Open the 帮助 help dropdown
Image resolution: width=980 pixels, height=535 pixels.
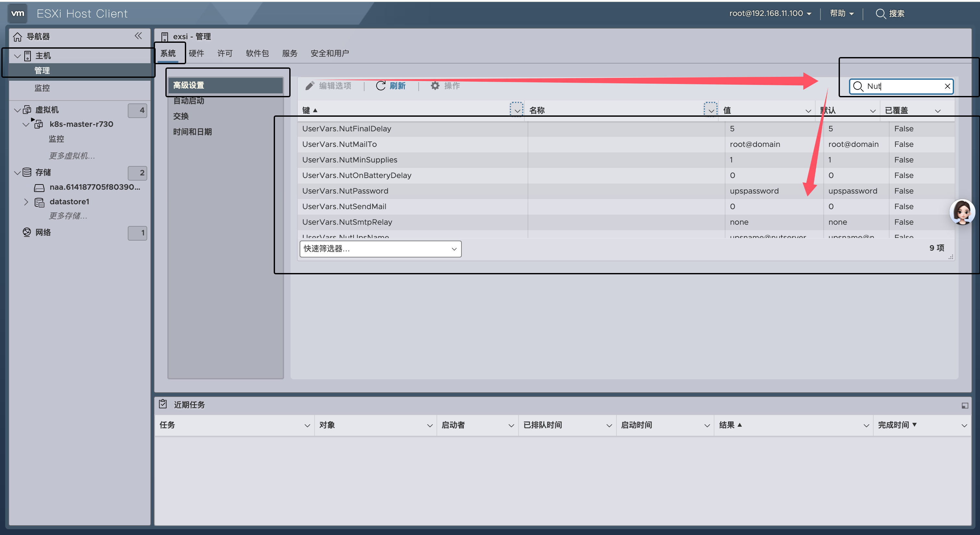click(842, 13)
